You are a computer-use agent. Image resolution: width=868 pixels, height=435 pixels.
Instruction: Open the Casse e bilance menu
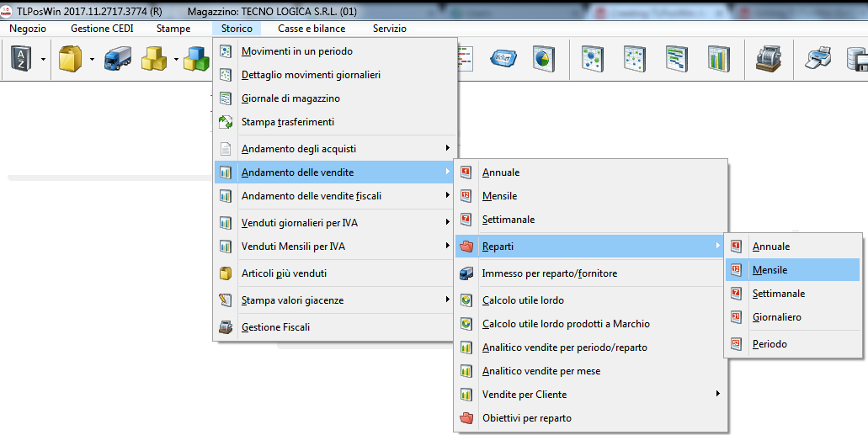click(x=312, y=29)
